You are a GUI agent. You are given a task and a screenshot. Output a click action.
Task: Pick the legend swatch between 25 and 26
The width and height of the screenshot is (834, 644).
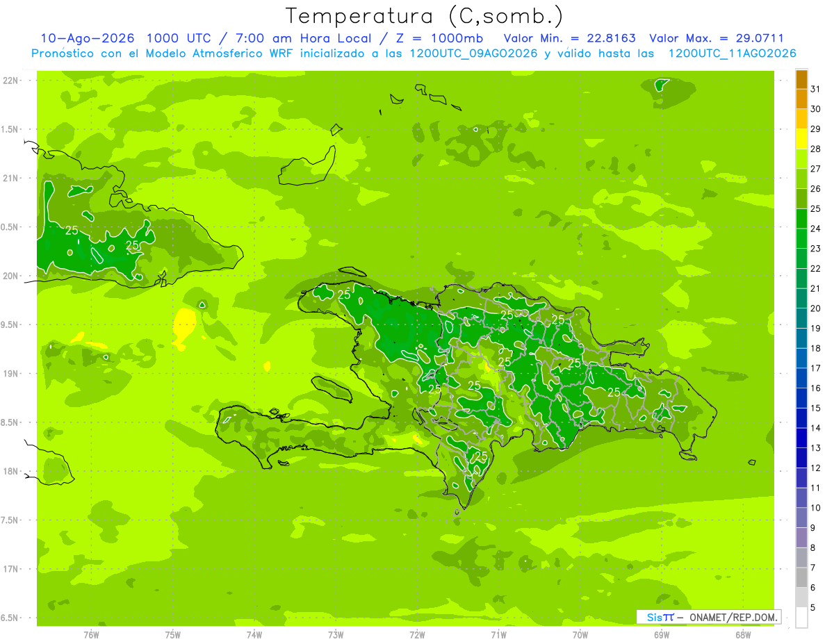(801, 199)
